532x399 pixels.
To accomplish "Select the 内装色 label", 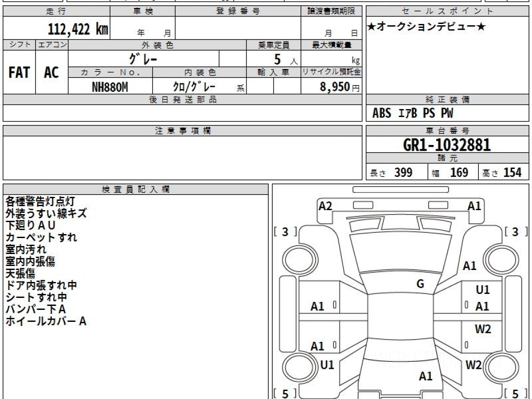I will click(x=199, y=72).
